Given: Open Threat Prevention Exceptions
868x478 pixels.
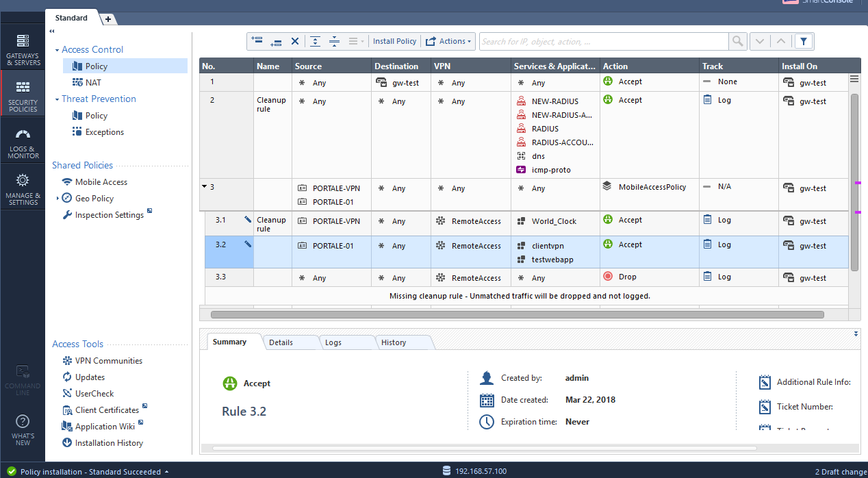Looking at the screenshot, I should pos(105,132).
